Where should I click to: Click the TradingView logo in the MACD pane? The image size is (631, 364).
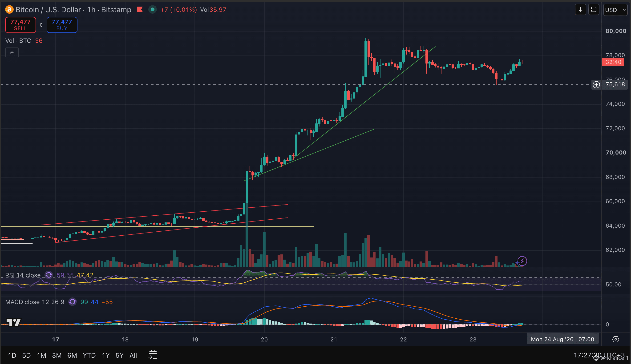point(13,322)
